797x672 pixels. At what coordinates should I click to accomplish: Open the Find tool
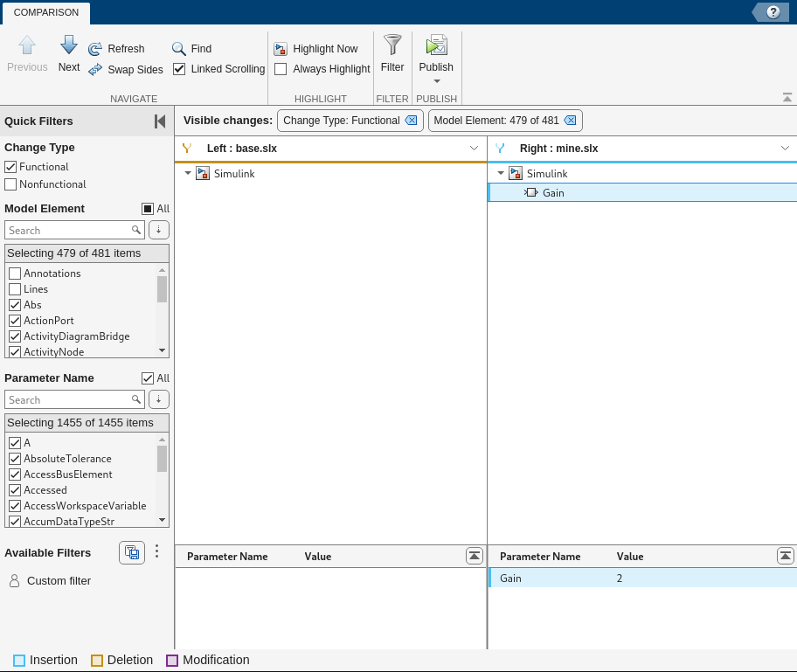191,49
